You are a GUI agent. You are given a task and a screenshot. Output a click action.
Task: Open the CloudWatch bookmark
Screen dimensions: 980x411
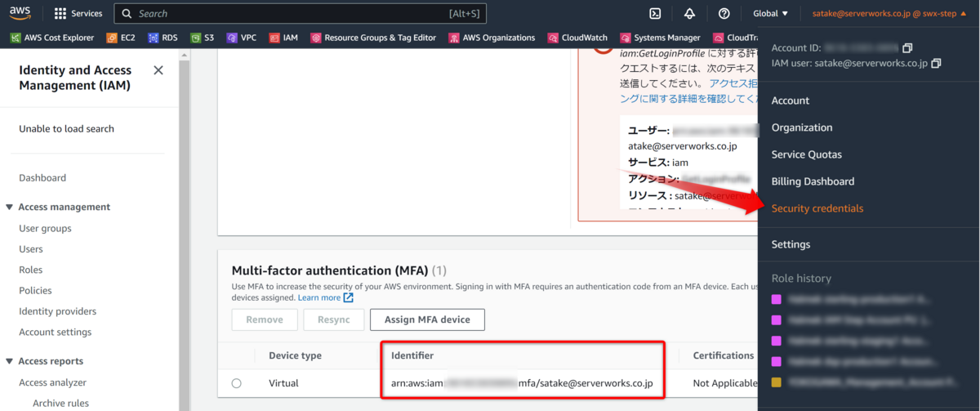577,38
